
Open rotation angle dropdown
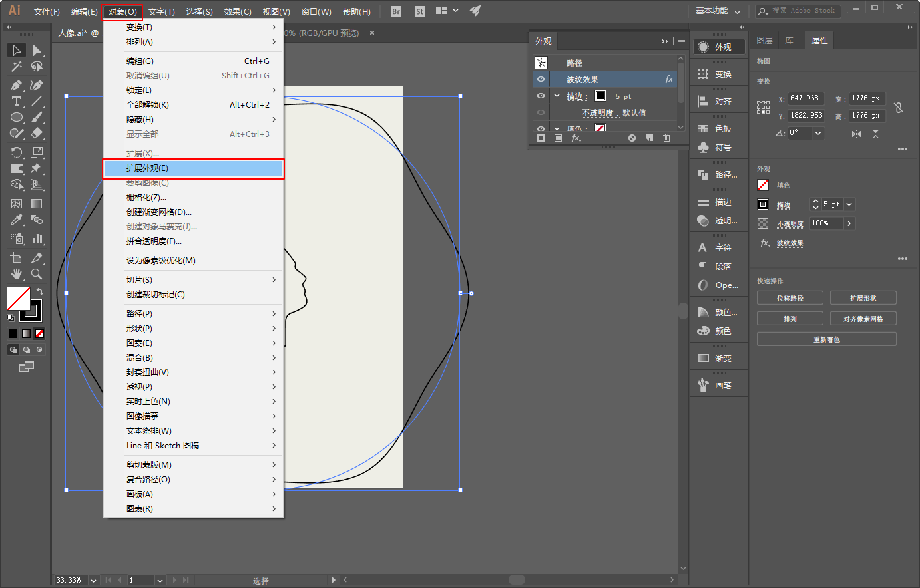point(818,133)
